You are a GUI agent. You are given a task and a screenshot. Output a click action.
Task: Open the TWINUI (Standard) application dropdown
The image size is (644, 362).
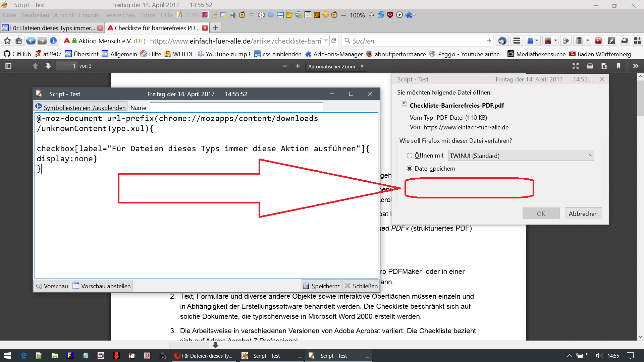coord(521,156)
